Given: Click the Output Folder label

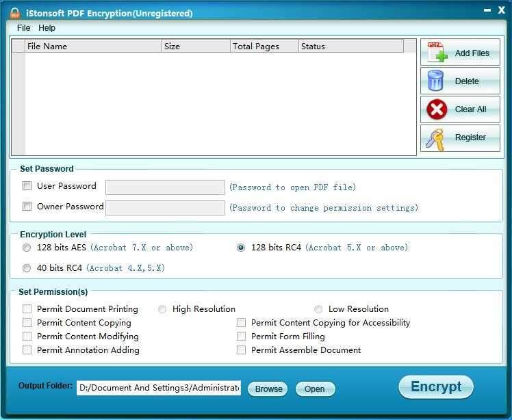Looking at the screenshot, I should click(45, 386).
